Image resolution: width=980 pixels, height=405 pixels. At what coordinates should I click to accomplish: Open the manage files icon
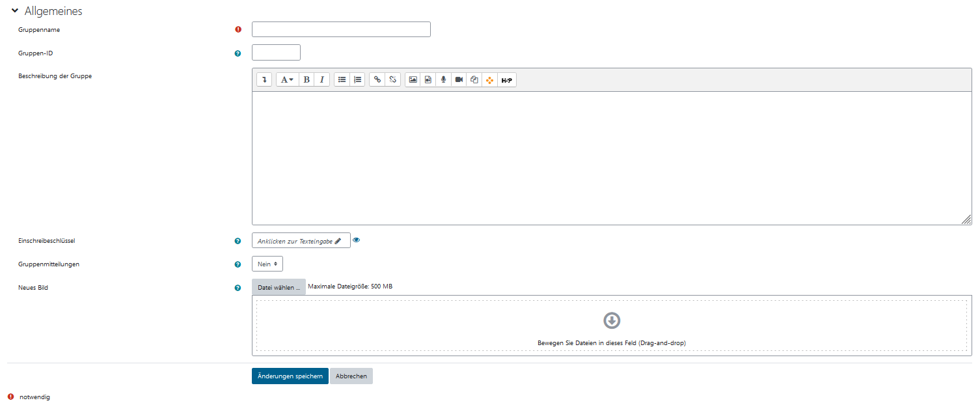[474, 79]
